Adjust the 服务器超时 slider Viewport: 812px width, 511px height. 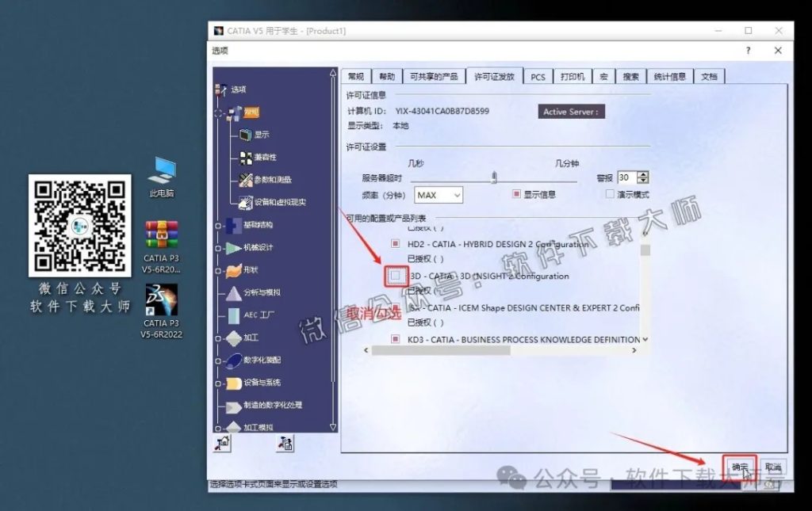493,177
